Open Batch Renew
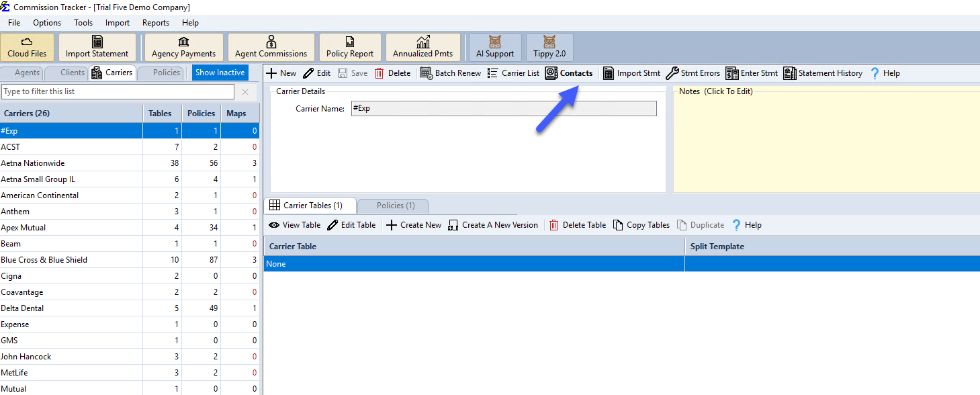Image resolution: width=980 pixels, height=395 pixels. pos(451,73)
